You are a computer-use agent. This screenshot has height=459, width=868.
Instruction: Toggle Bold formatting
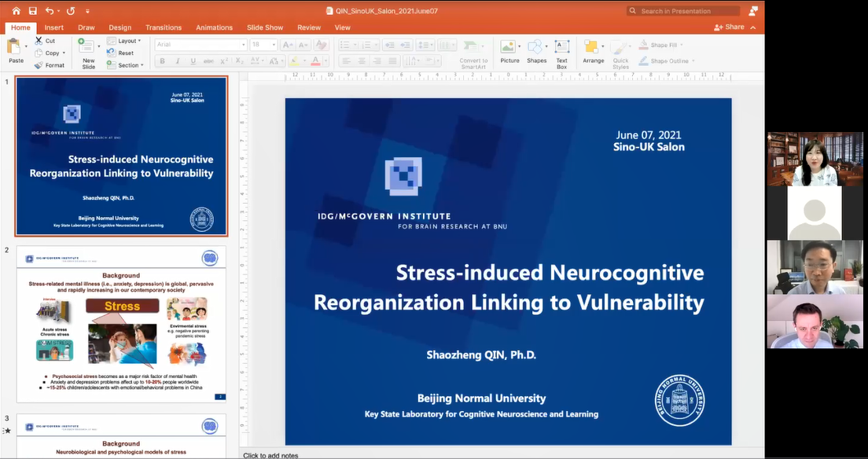[x=163, y=61]
